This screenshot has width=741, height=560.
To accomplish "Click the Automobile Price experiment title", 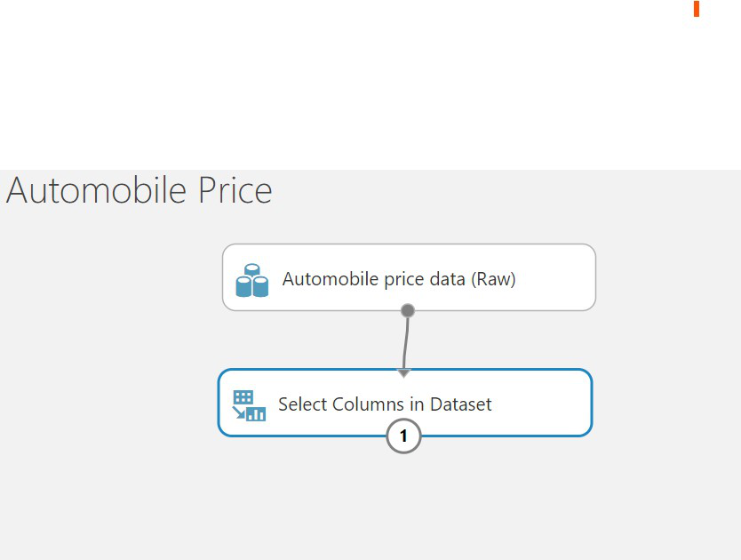I will pos(139,191).
